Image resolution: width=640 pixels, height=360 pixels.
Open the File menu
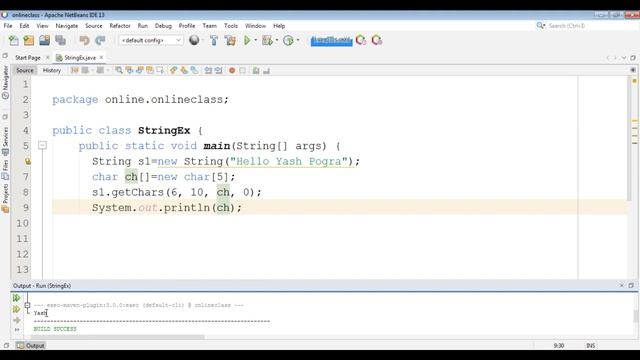[8, 26]
